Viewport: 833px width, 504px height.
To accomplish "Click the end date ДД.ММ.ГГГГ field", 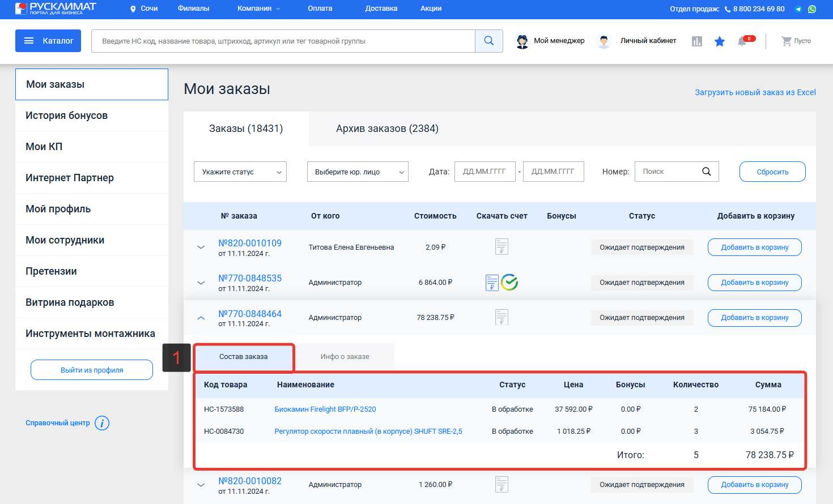I will pyautogui.click(x=553, y=172).
